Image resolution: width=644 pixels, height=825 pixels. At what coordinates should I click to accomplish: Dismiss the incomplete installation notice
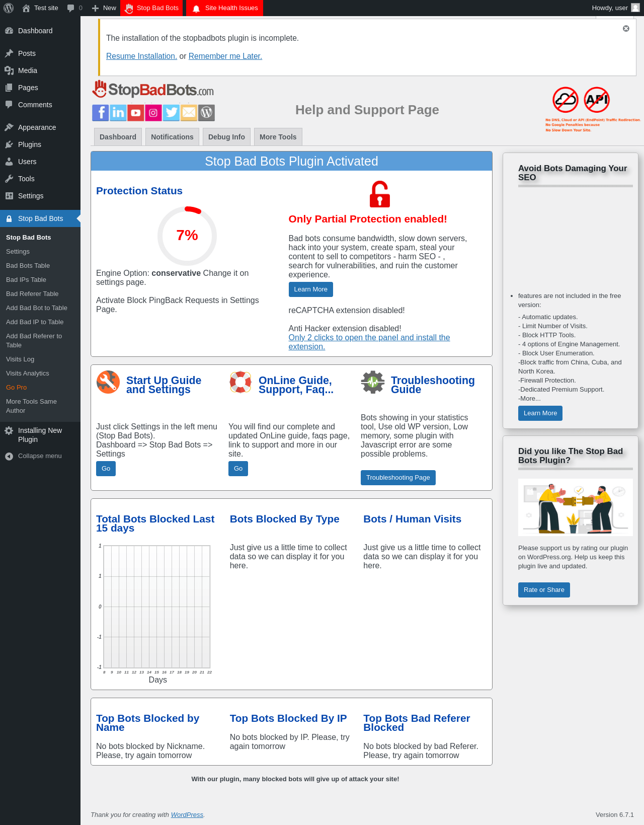(626, 29)
